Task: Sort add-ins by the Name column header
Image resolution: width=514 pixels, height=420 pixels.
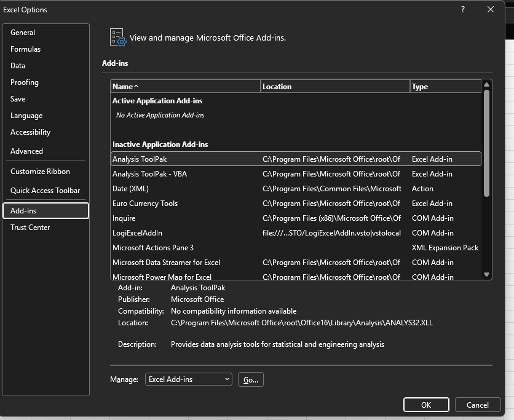Action: point(186,87)
